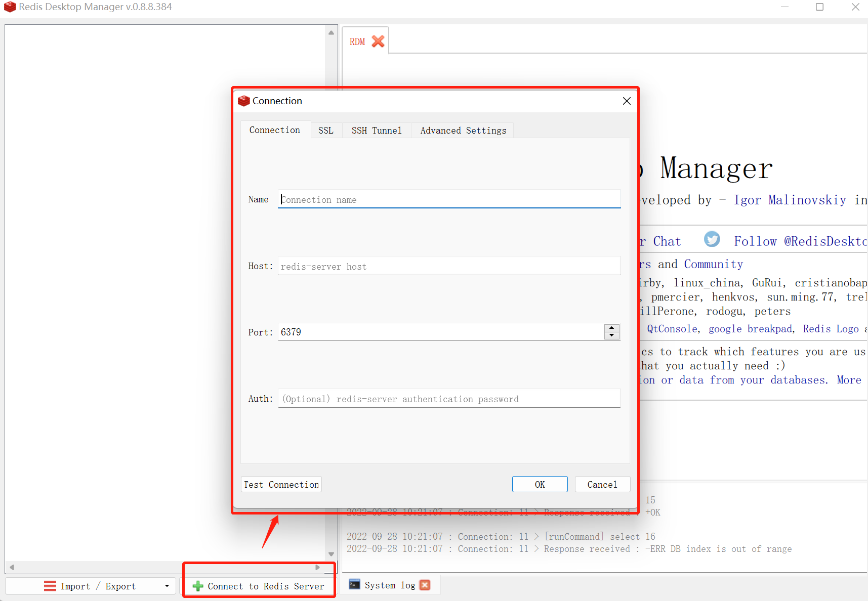Select the Connection tab in dialog
868x601 pixels.
click(x=275, y=130)
